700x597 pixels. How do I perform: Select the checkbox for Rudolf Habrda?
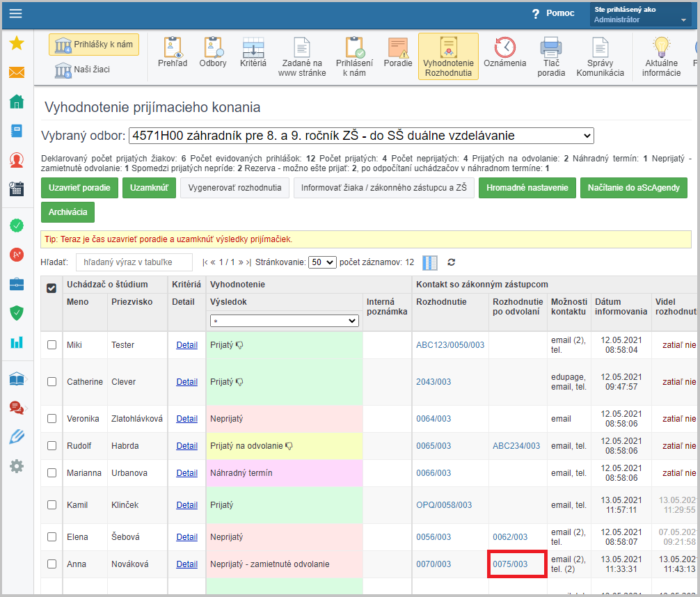click(51, 446)
